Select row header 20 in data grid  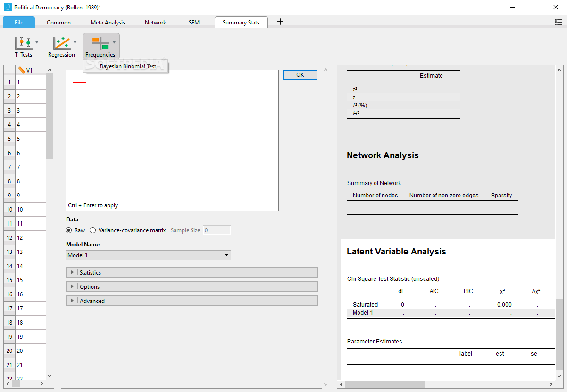click(x=9, y=351)
